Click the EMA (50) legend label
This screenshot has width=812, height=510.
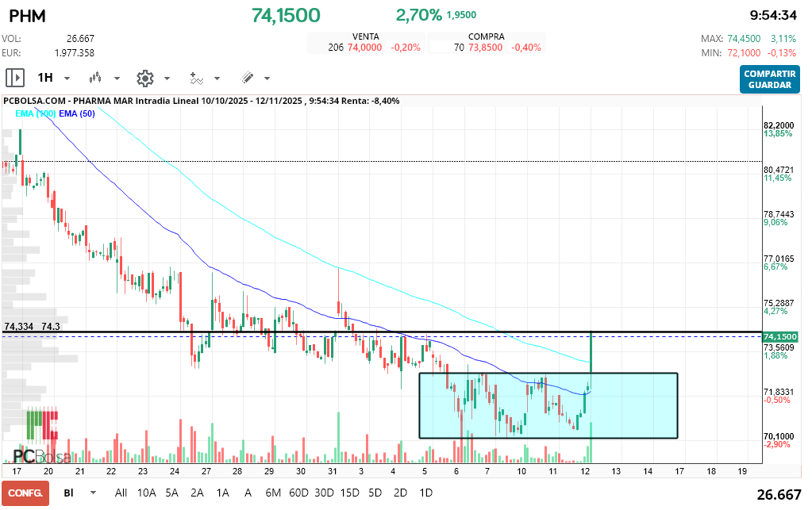tap(77, 113)
